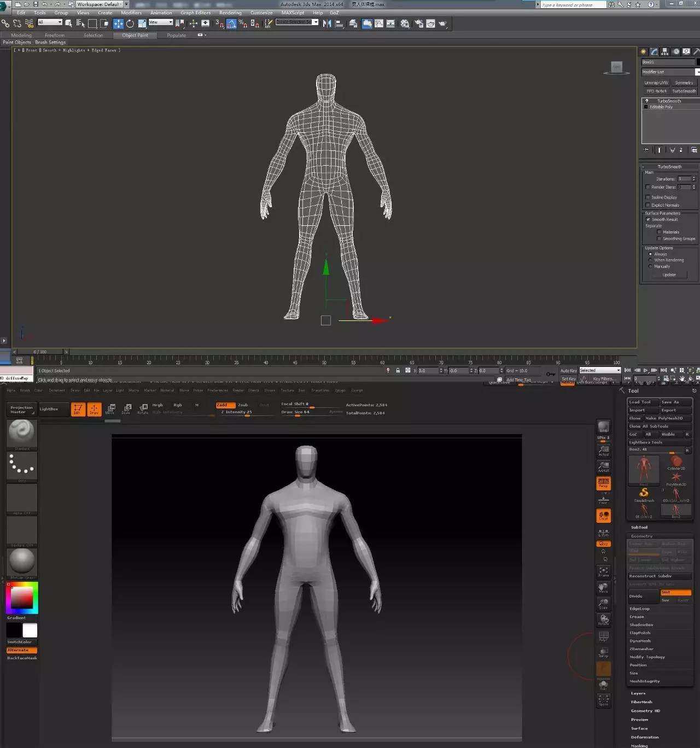The height and width of the screenshot is (748, 700).
Task: Click the ZBrush Draw mode button
Action: click(x=94, y=409)
